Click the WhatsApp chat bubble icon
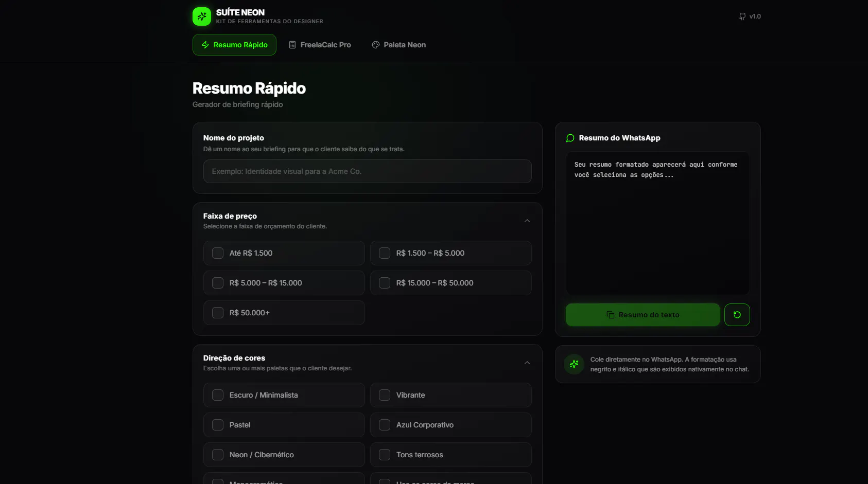Screen dimensions: 868x484 click(x=570, y=138)
